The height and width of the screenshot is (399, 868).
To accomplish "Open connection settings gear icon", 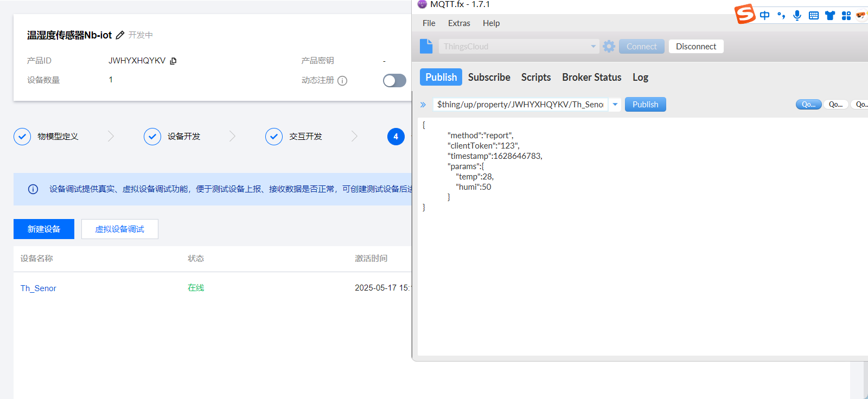I will [609, 47].
